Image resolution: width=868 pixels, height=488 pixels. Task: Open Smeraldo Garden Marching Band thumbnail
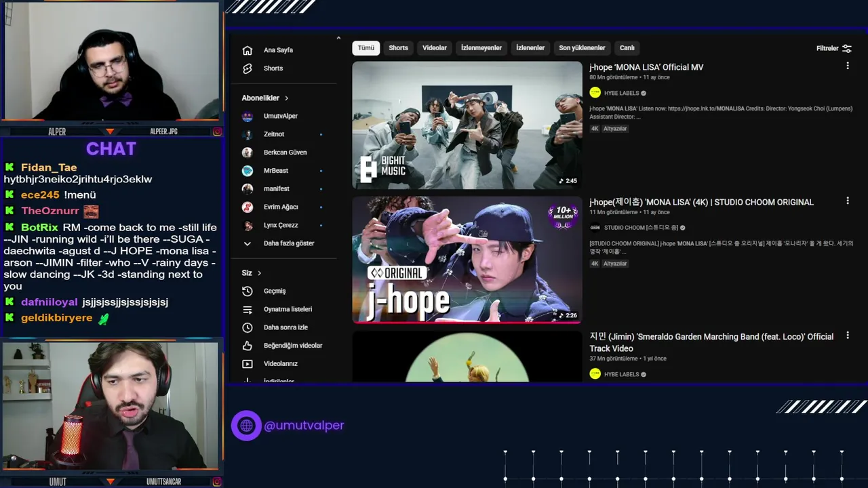(467, 357)
